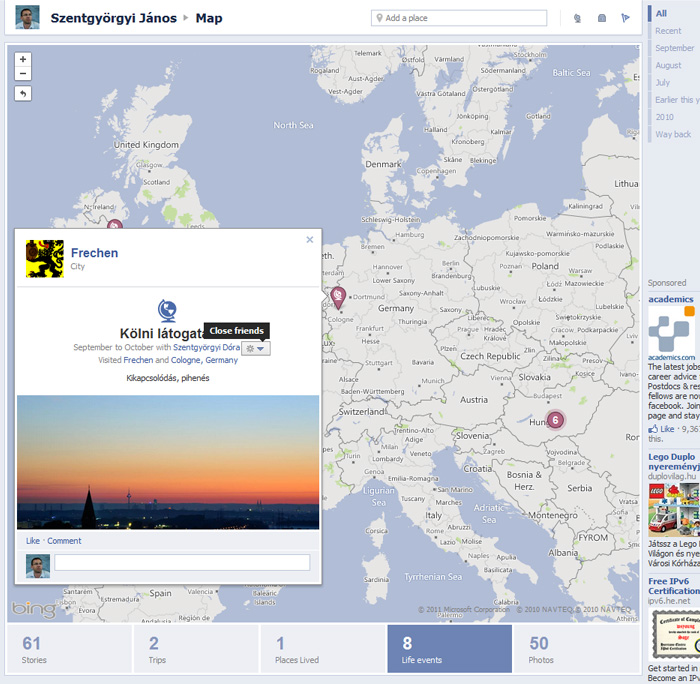The width and height of the screenshot is (700, 684).
Task: Click the Map breadcrumb title
Action: coord(208,18)
